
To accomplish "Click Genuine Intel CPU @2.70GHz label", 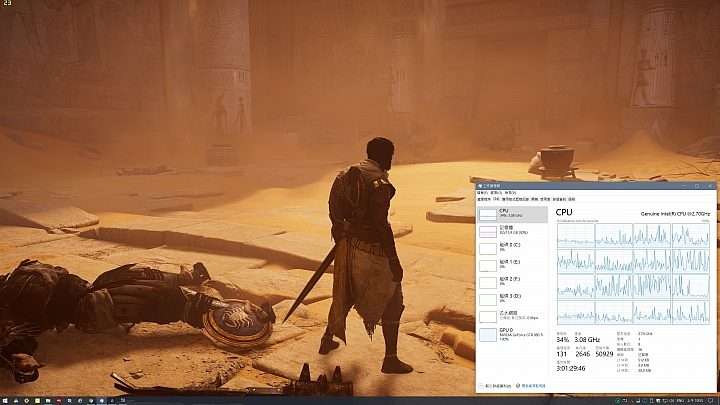I will point(675,214).
